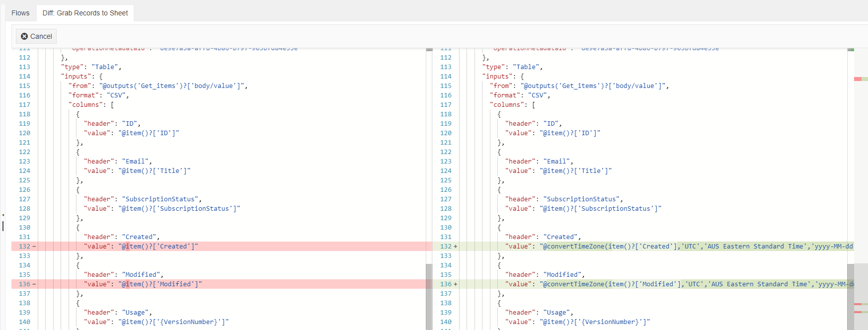The image size is (868, 330).
Task: Click the plus marker beside right-pane line 136
Action: coord(455,284)
